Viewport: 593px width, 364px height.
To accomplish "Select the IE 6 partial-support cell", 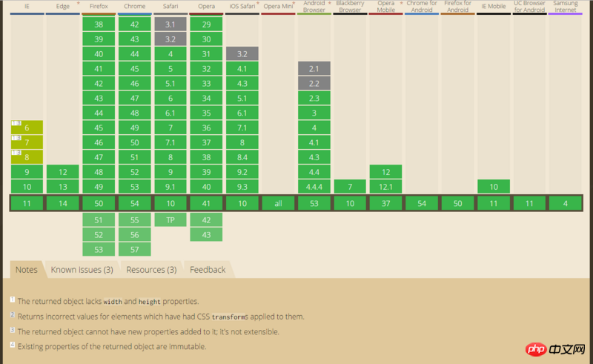I will [x=27, y=128].
